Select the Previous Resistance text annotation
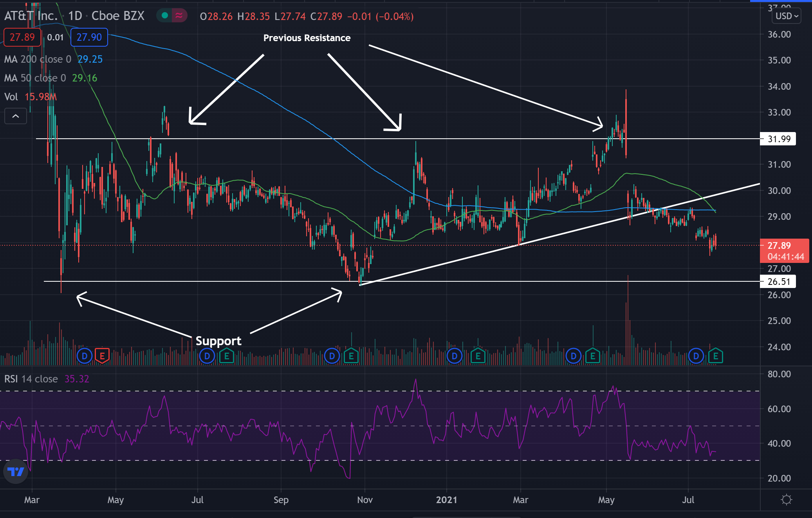The image size is (812, 518). click(x=307, y=38)
